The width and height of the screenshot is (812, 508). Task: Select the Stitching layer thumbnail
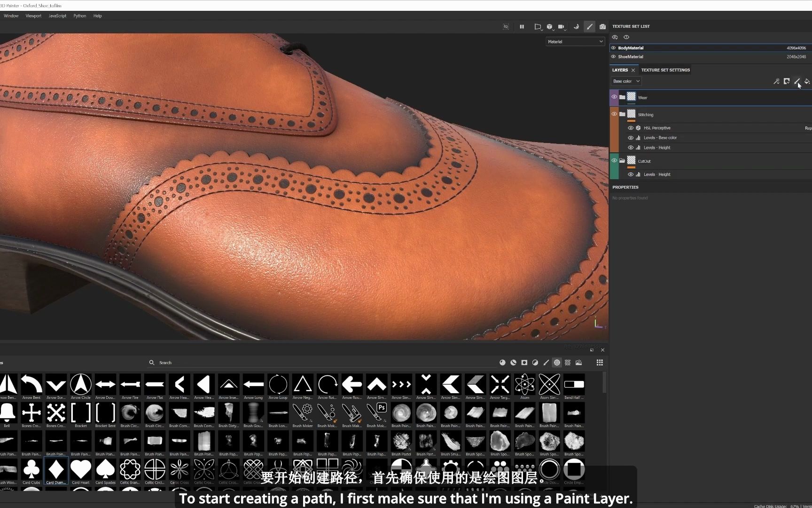click(632, 114)
